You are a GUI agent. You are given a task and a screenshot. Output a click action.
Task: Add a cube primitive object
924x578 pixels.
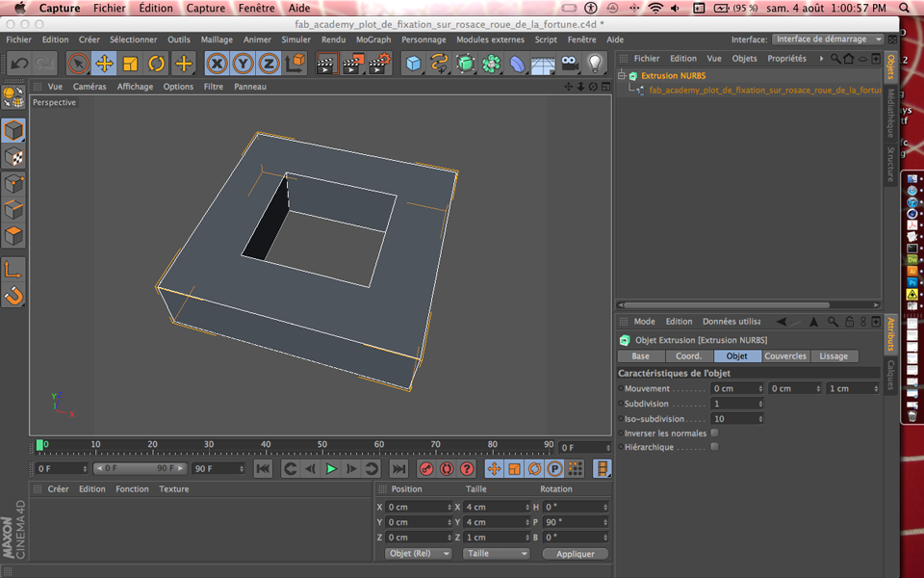pyautogui.click(x=414, y=65)
